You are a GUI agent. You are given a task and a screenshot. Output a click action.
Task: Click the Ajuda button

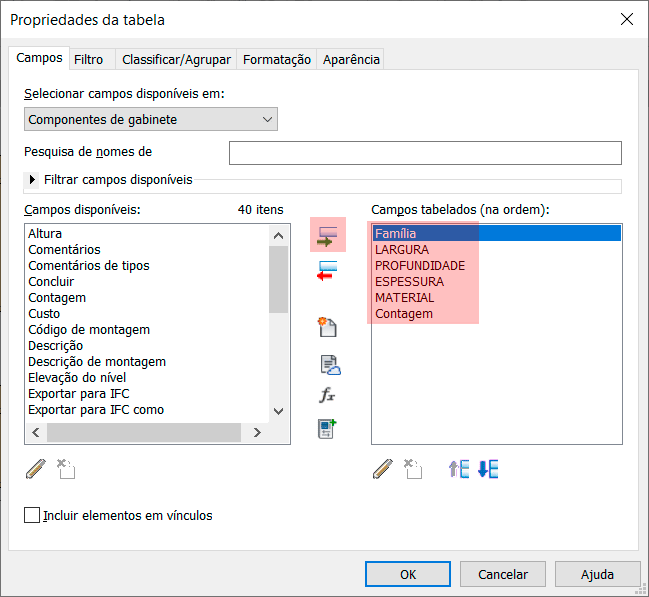point(598,575)
